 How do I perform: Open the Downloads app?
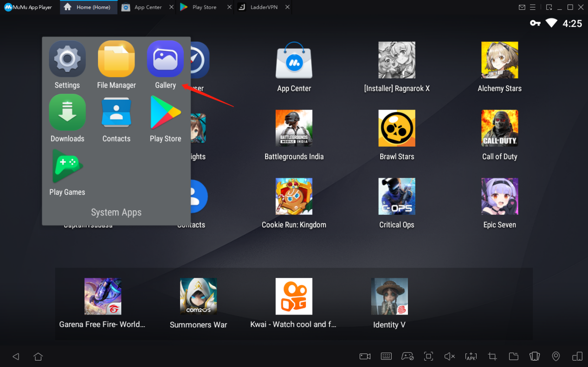coord(67,112)
